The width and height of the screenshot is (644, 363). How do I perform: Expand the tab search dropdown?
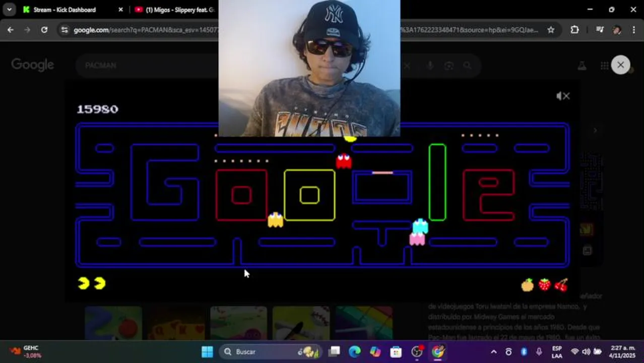click(9, 10)
